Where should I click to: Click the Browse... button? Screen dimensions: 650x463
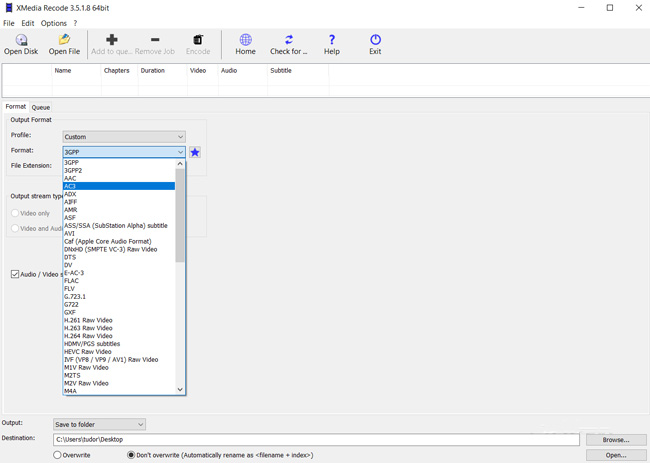[x=616, y=440]
